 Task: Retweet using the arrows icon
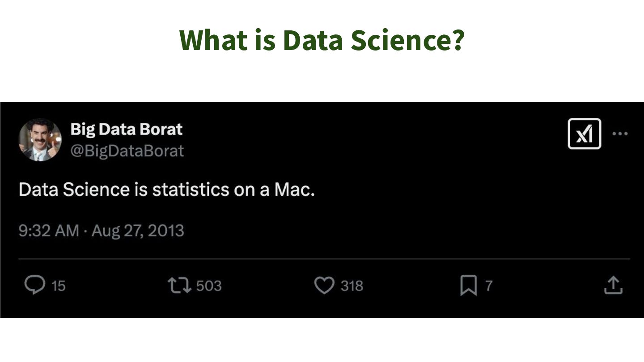(x=179, y=286)
